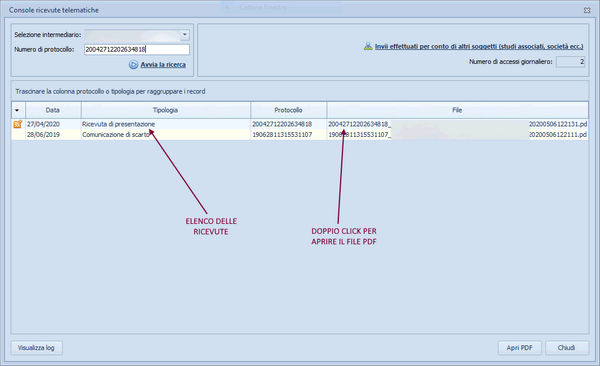The width and height of the screenshot is (600, 366).
Task: Click protocol cell 19062811315531107
Action: pos(282,134)
